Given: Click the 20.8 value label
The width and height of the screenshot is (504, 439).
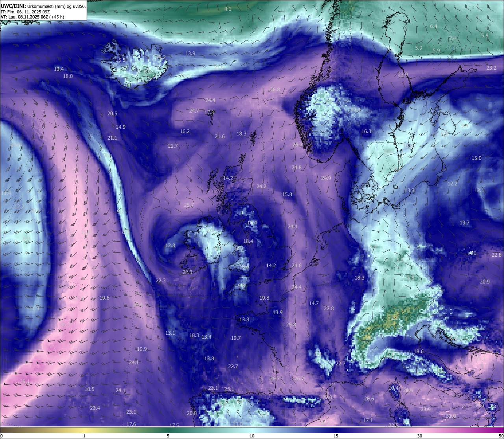Looking at the screenshot, I should tap(192, 413).
